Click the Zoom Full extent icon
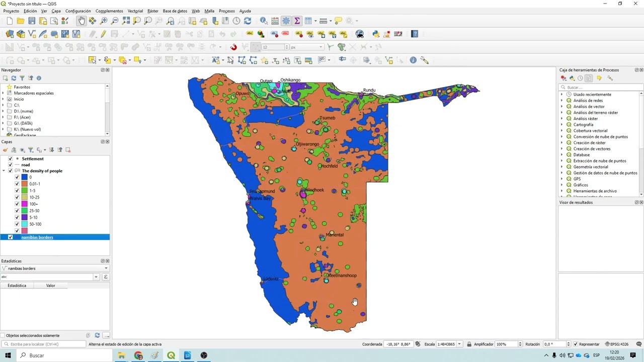644x362 pixels. (126, 21)
